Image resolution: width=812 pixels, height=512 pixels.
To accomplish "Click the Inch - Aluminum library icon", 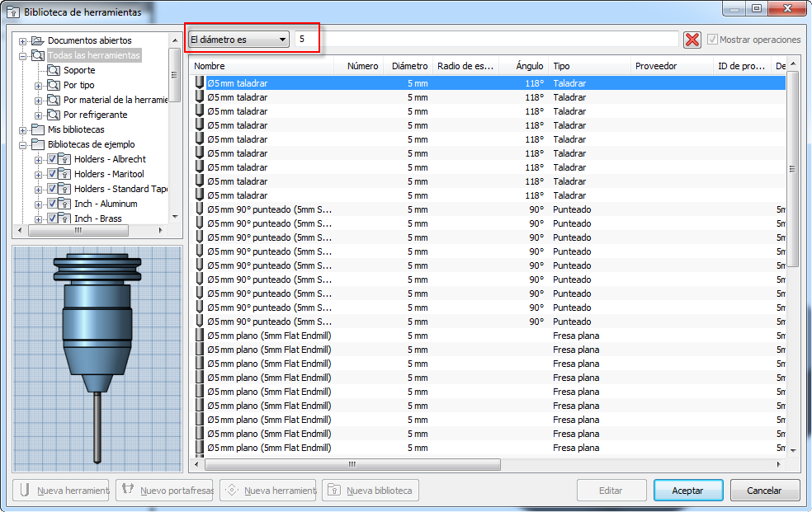I will 64,204.
